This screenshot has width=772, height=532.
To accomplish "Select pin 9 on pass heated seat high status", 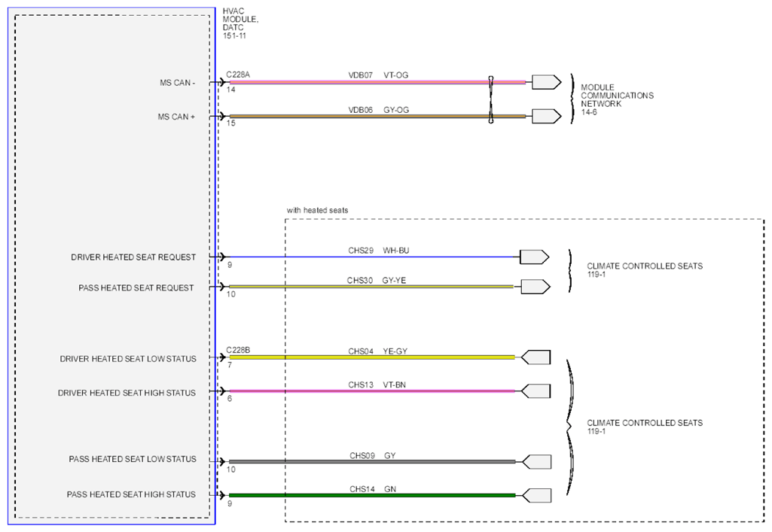I will pyautogui.click(x=230, y=503).
